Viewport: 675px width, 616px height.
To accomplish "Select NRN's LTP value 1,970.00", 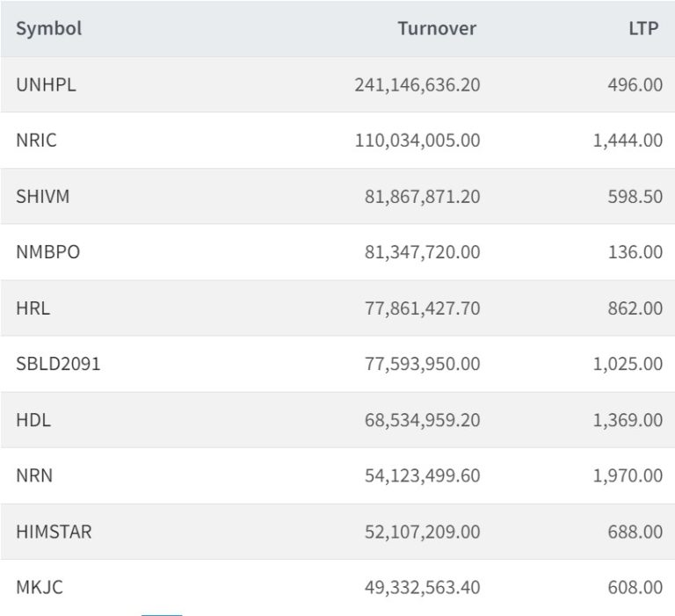I will [x=628, y=475].
